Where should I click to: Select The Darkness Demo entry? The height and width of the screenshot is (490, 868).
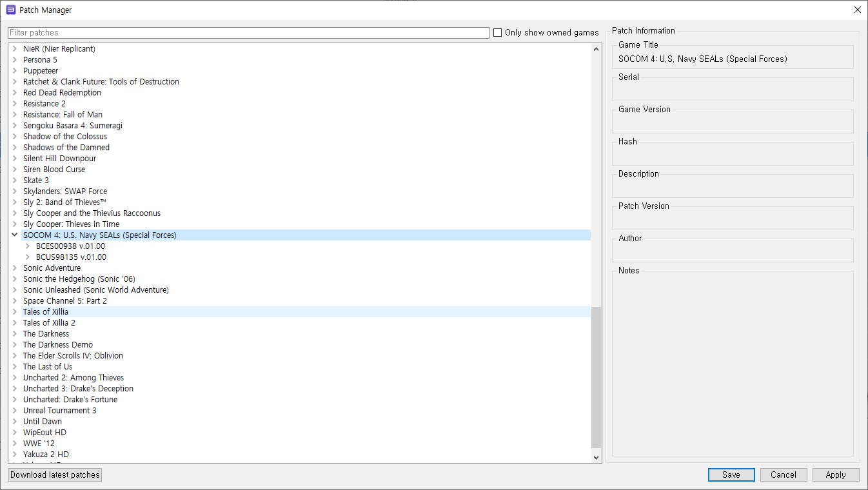click(x=58, y=345)
